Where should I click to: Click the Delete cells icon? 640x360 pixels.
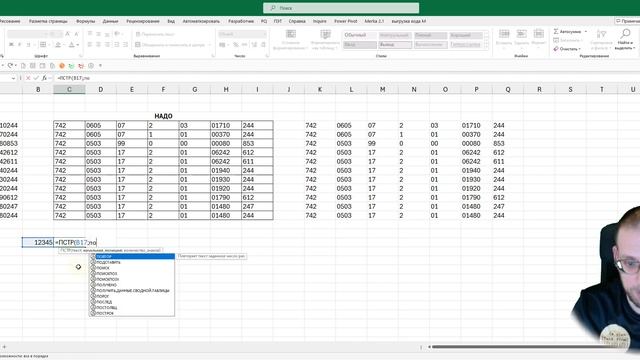(x=521, y=34)
